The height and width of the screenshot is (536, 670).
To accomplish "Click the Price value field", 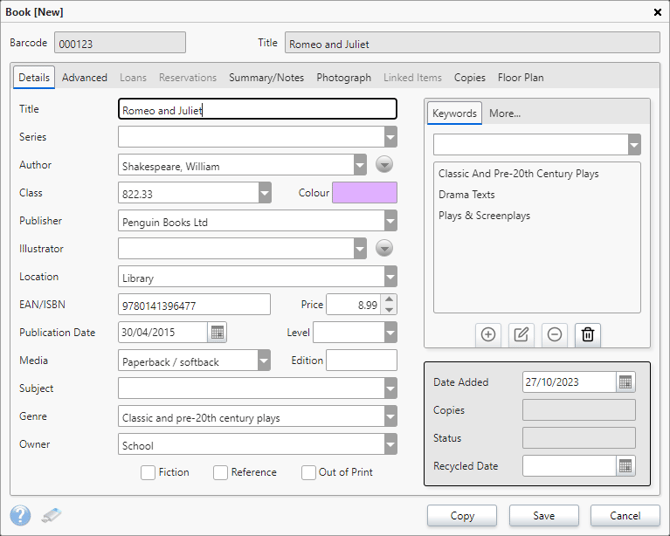I will [x=354, y=304].
